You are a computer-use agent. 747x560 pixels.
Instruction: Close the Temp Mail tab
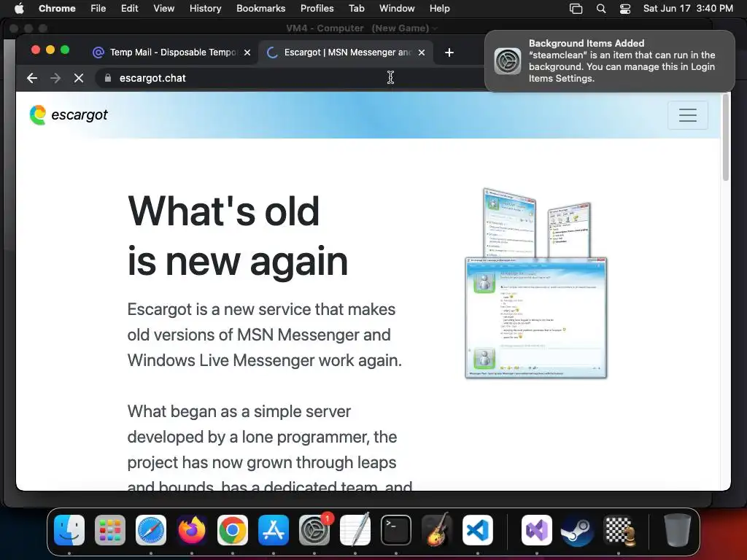coord(247,52)
